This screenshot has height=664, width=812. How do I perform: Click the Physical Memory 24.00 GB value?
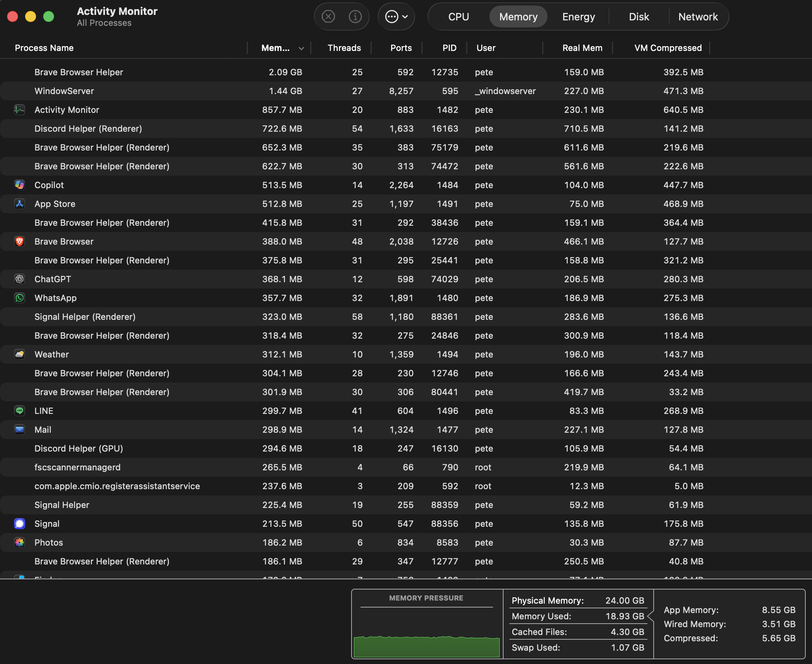click(x=625, y=601)
